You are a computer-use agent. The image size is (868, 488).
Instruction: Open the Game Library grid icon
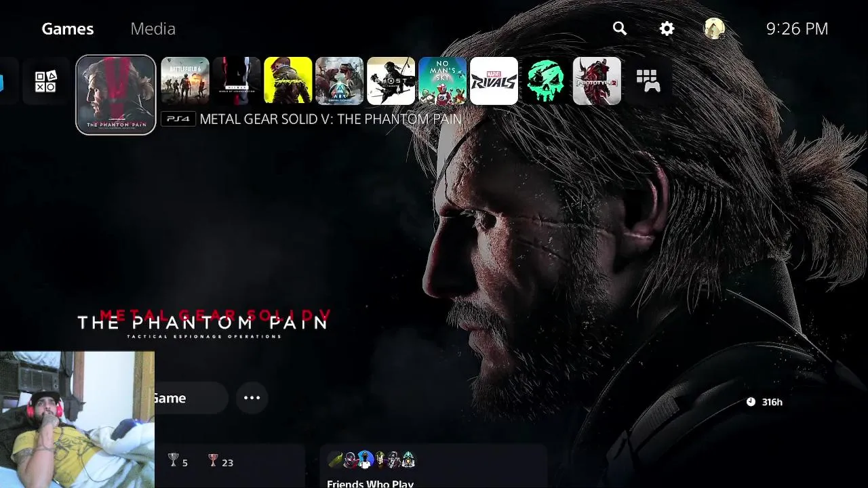click(648, 81)
